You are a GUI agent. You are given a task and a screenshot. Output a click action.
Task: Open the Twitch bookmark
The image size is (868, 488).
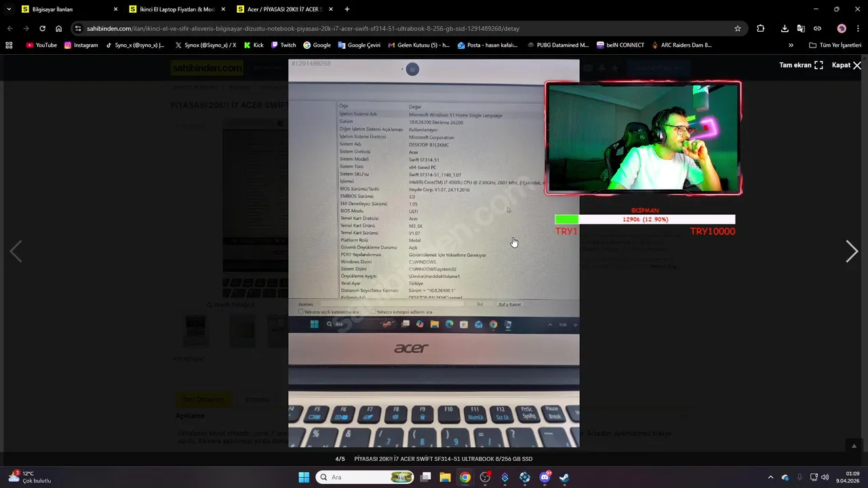coord(283,45)
